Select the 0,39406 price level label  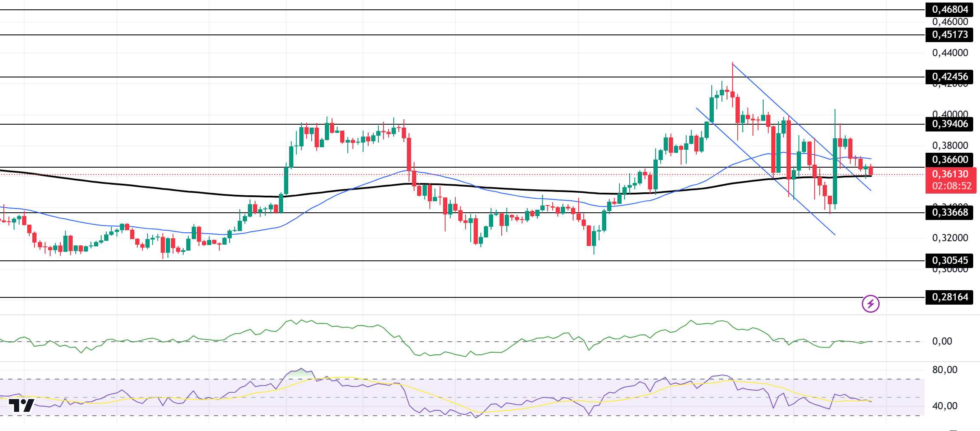click(949, 124)
